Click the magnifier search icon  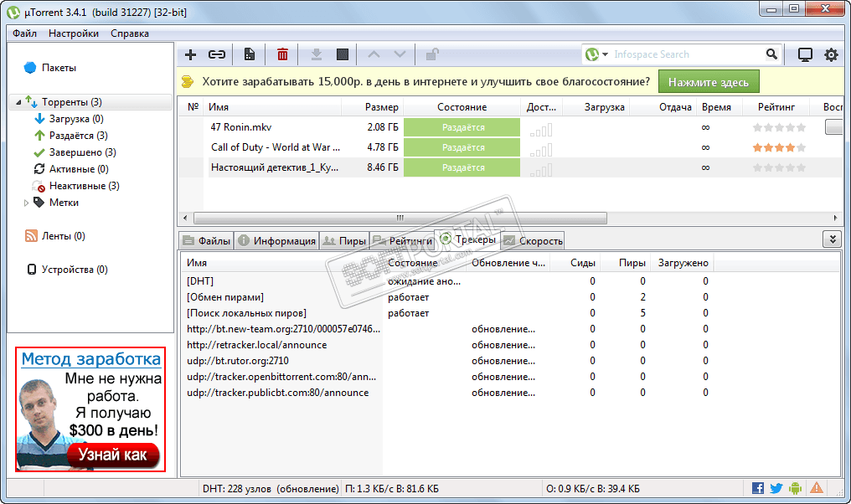tap(771, 54)
